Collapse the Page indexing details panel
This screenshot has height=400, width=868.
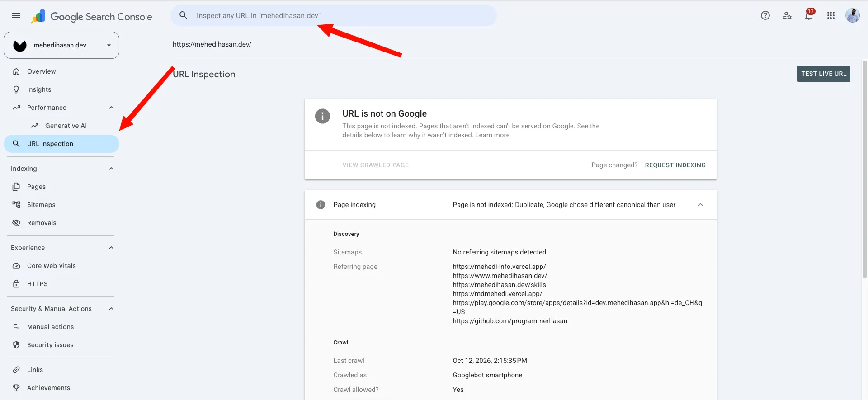pyautogui.click(x=700, y=205)
